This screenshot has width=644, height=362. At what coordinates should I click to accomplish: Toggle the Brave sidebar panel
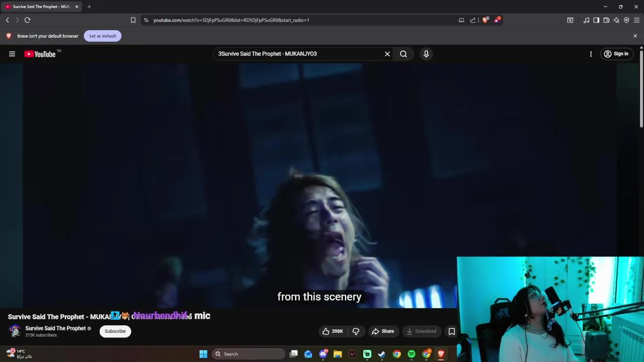596,20
